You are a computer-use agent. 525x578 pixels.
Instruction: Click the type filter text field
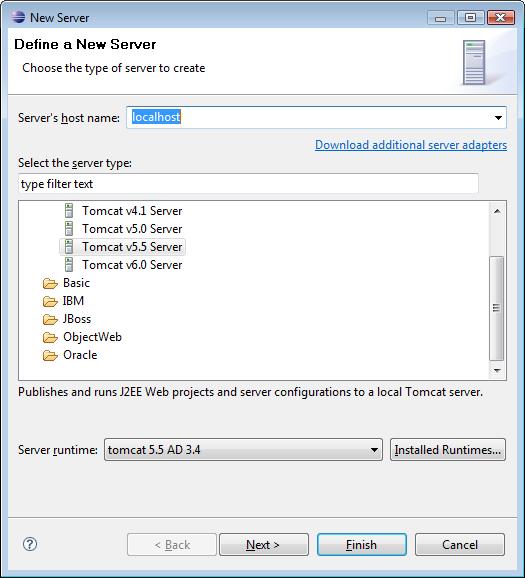click(248, 184)
